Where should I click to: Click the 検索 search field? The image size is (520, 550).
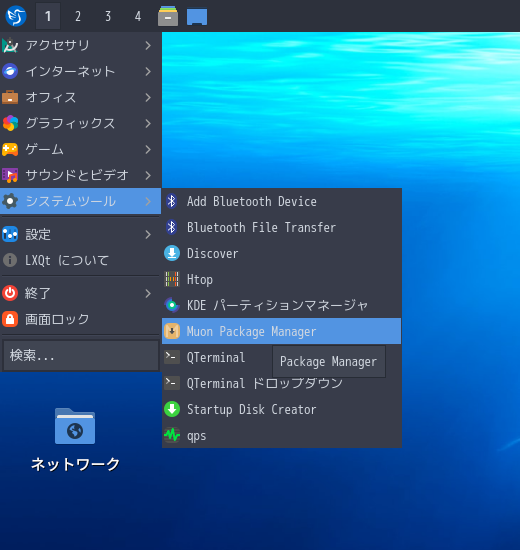point(81,355)
